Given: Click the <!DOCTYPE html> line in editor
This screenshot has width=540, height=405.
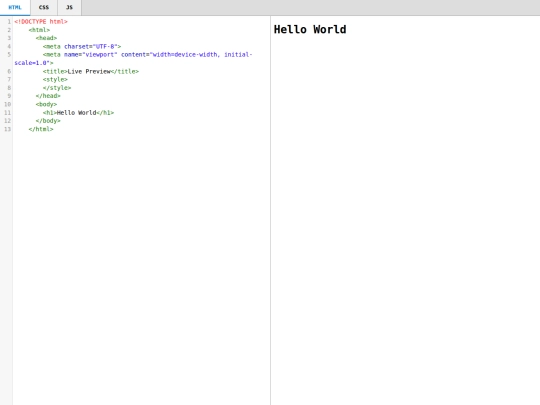Looking at the screenshot, I should 41,22.
